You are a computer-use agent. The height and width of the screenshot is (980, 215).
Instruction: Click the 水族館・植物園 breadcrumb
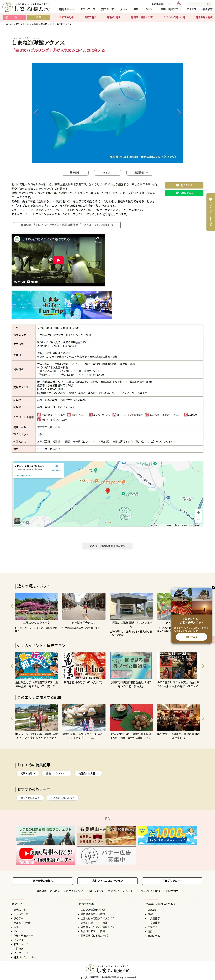pos(39,24)
